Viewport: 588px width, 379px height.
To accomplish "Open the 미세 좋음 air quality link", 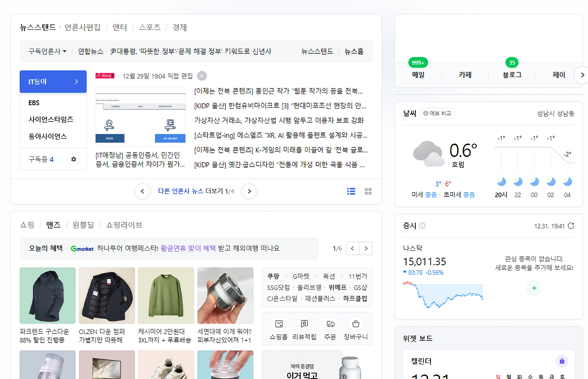I will (424, 195).
